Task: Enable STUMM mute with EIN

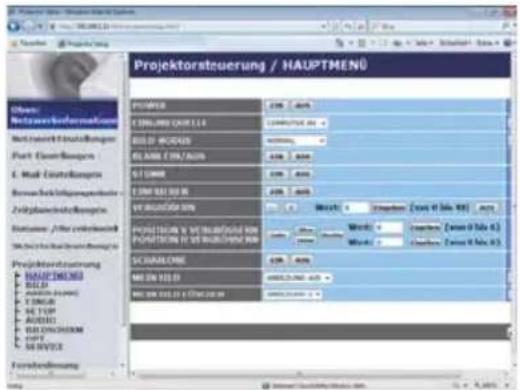Action: coord(276,174)
